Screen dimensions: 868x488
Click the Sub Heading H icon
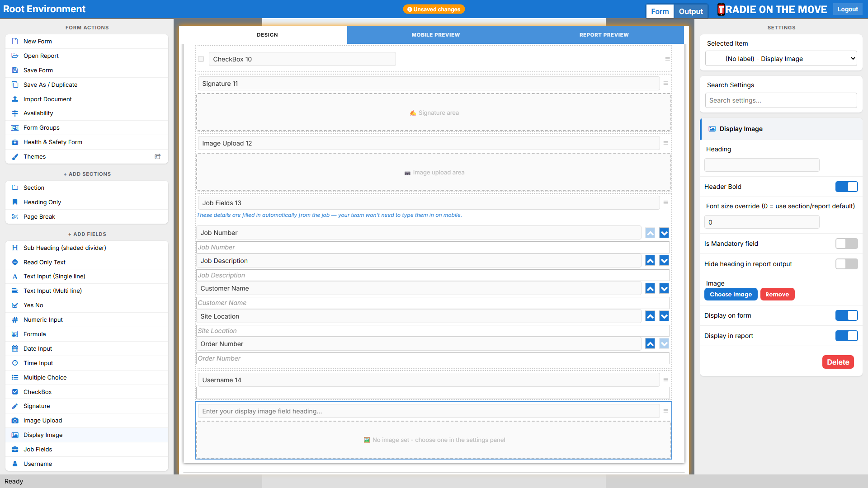point(15,248)
